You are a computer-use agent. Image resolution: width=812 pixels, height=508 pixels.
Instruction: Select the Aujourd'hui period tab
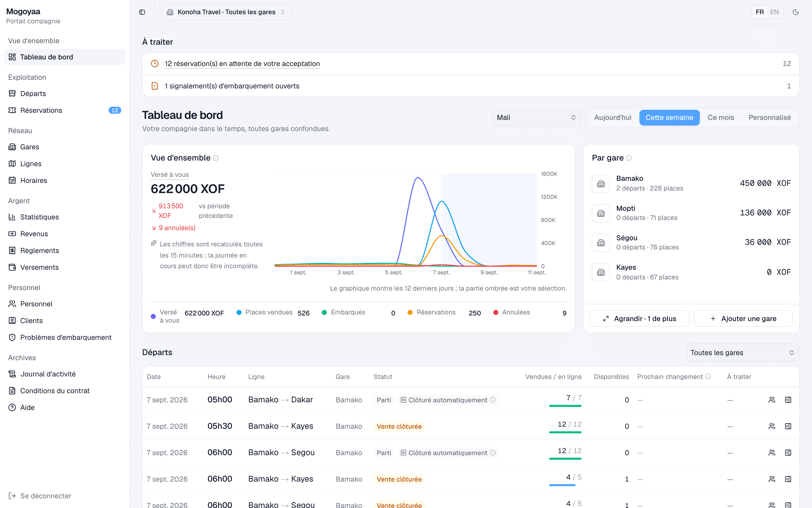(613, 117)
